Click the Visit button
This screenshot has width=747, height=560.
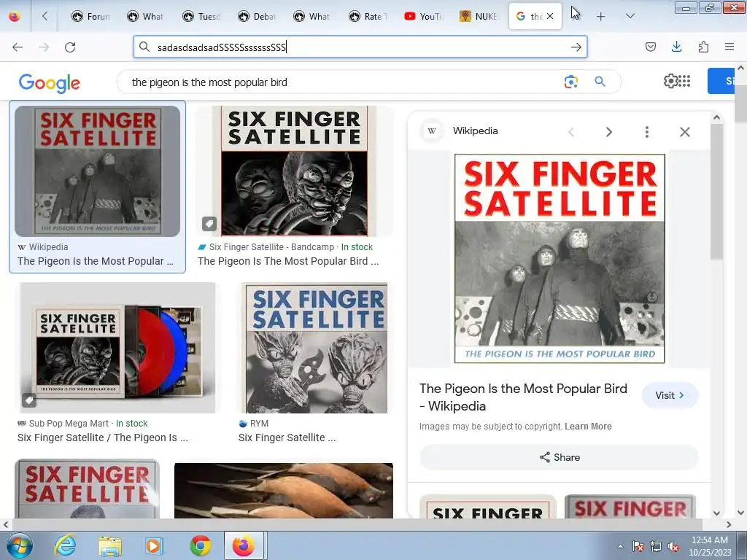pyautogui.click(x=670, y=395)
